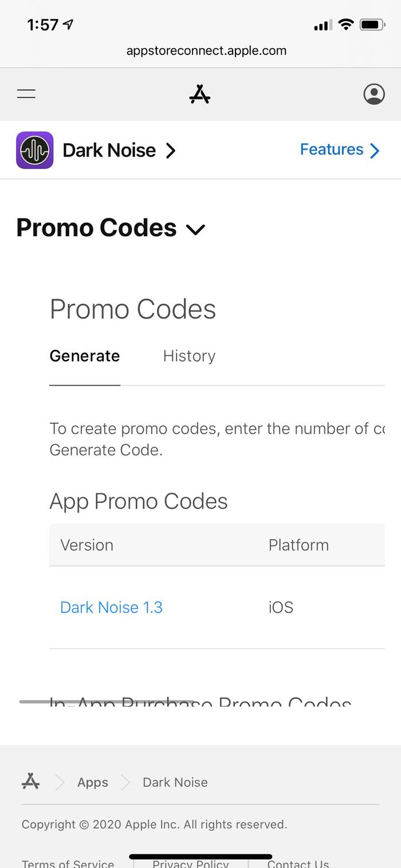Go to Apps in footer breadcrumb
Screen dimensions: 401x868
coord(93,782)
